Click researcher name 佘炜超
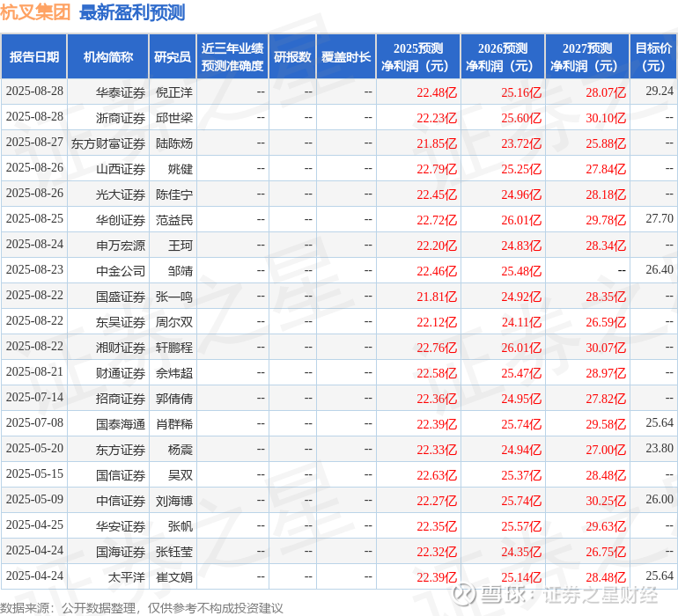Viewport: 678px width, 616px height. [x=174, y=373]
